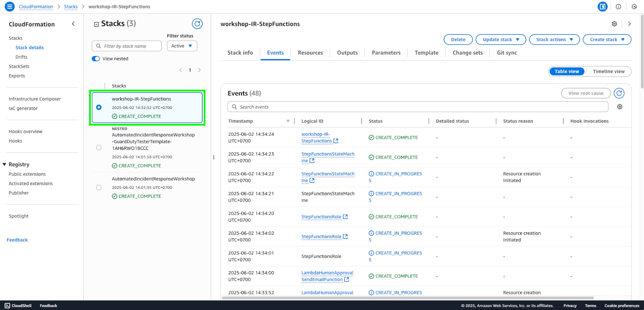The width and height of the screenshot is (644, 310).
Task: Open Exports in sidebar
Action: [x=17, y=76]
